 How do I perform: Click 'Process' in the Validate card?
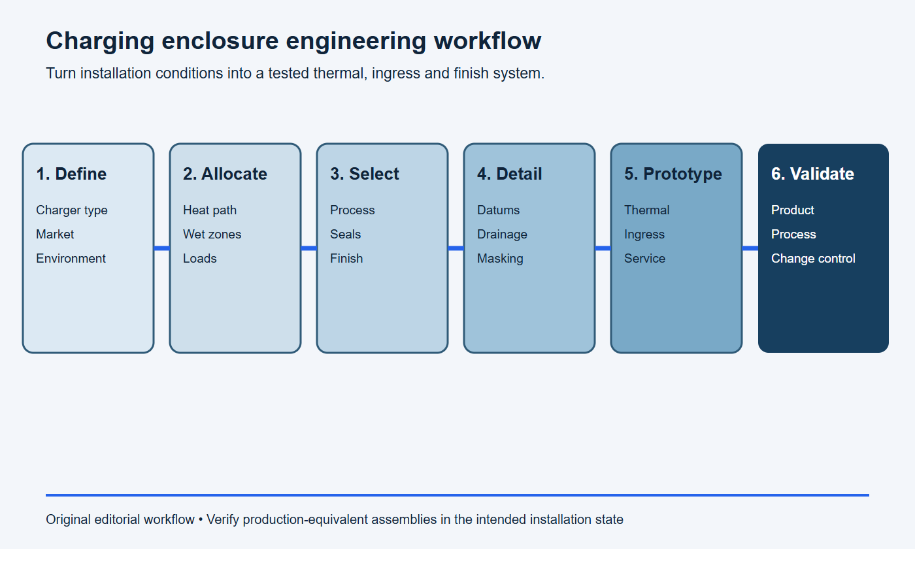click(793, 234)
